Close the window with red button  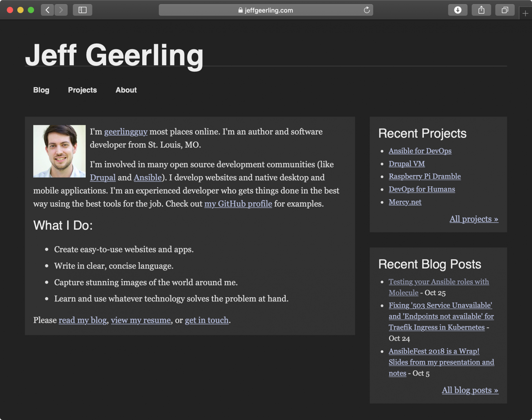pos(10,10)
